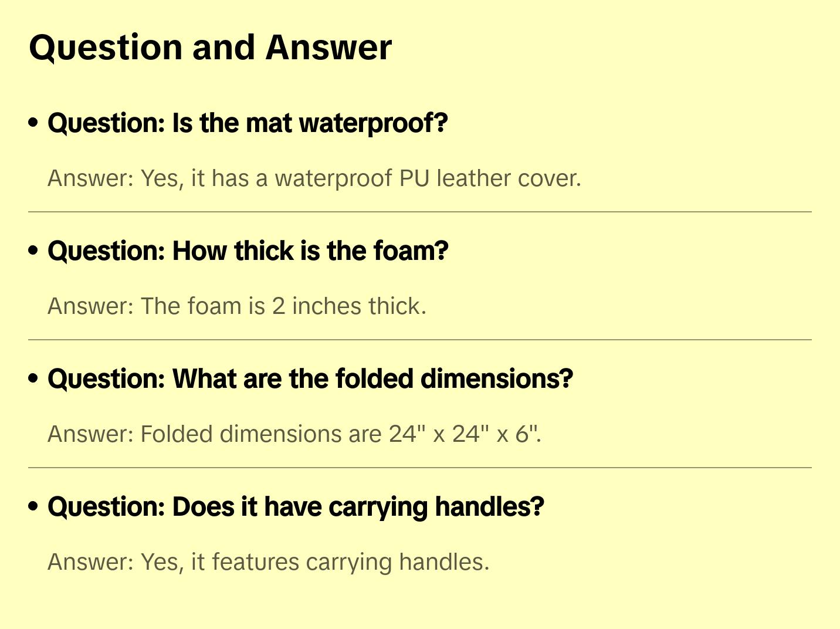Click the waterproof PU leather cover answer
The image size is (840, 629).
tap(314, 178)
